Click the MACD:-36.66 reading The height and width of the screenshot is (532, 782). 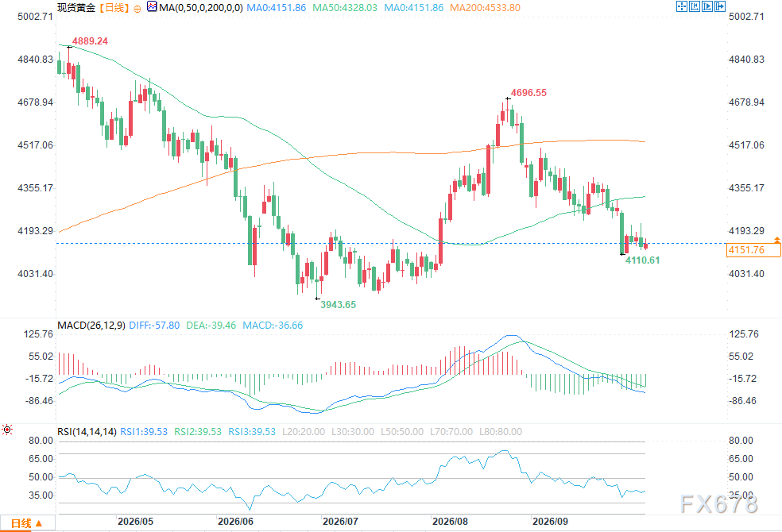tap(273, 326)
